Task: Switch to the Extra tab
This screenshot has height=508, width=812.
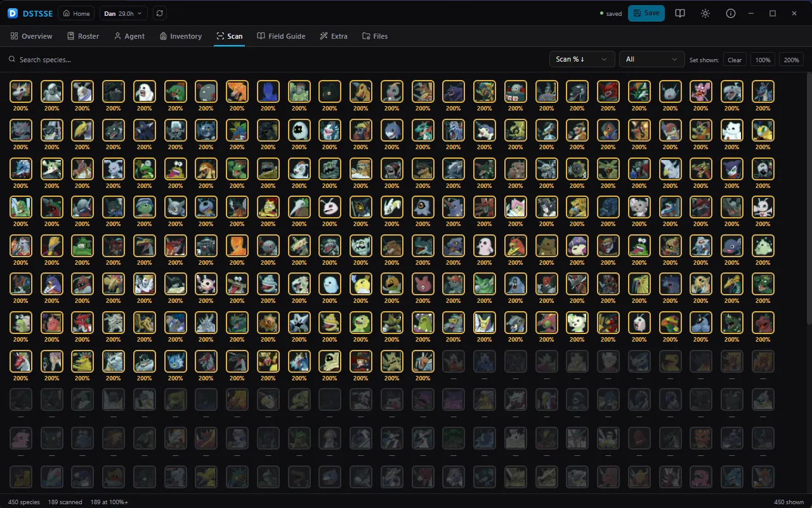Action: click(x=334, y=36)
